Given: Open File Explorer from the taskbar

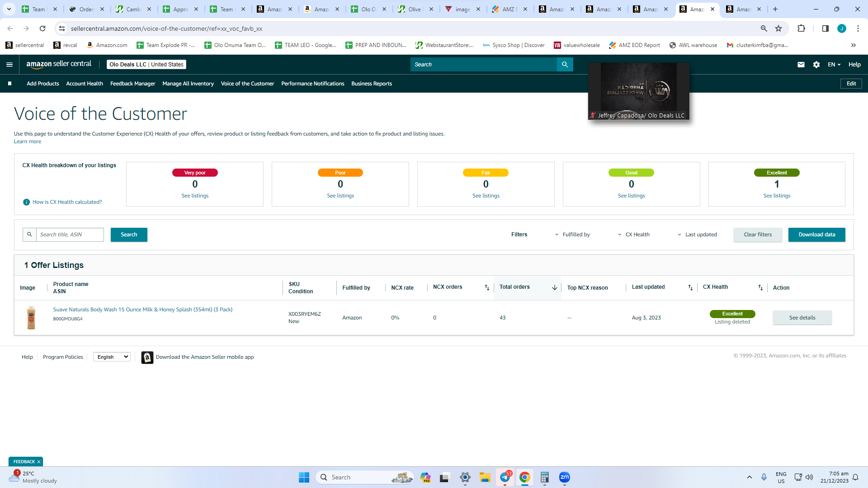Looking at the screenshot, I should [x=485, y=477].
